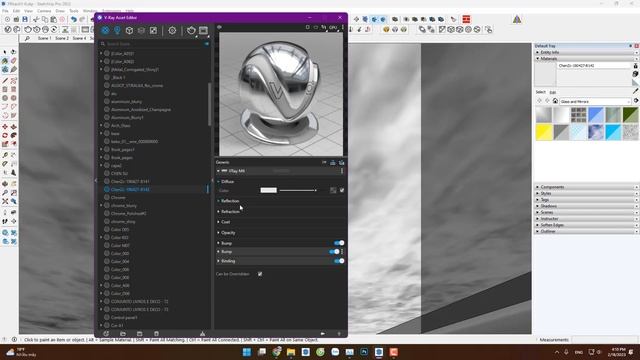Open preview panel three-dot options menu
This screenshot has height=360, width=640.
[343, 27]
